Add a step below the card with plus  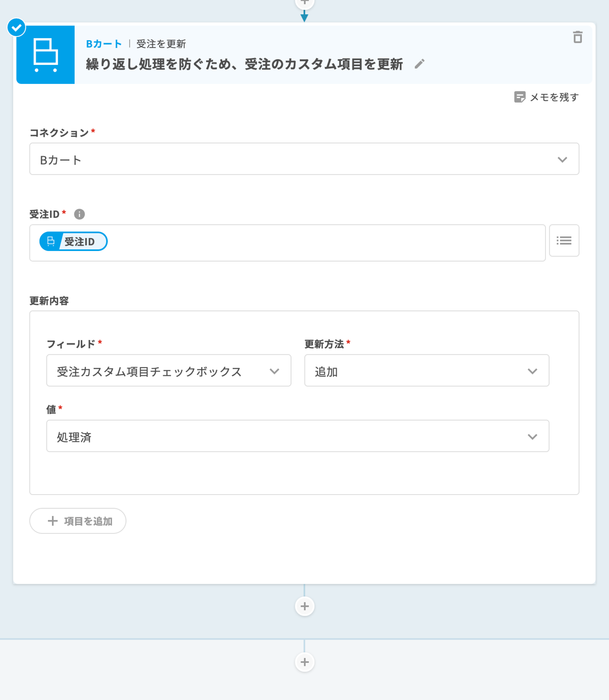[x=304, y=606]
